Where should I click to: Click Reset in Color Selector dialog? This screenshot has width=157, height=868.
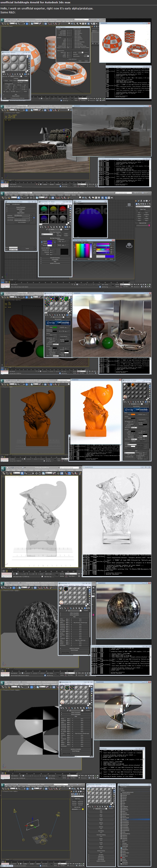click(x=89, y=259)
